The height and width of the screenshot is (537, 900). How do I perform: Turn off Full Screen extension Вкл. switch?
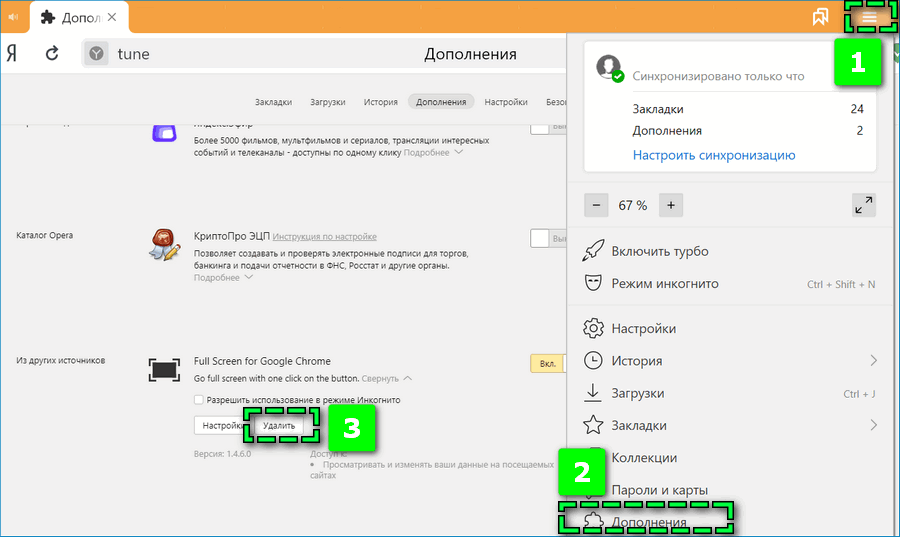548,364
